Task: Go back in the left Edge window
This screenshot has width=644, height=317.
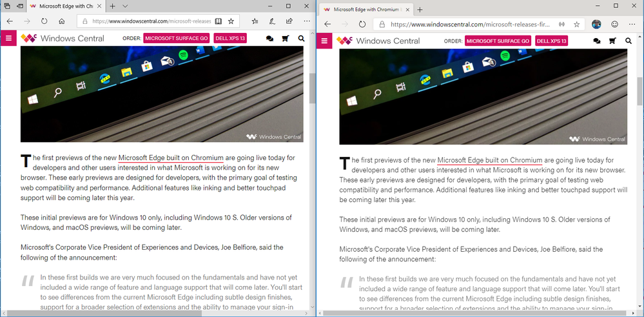Action: tap(10, 21)
